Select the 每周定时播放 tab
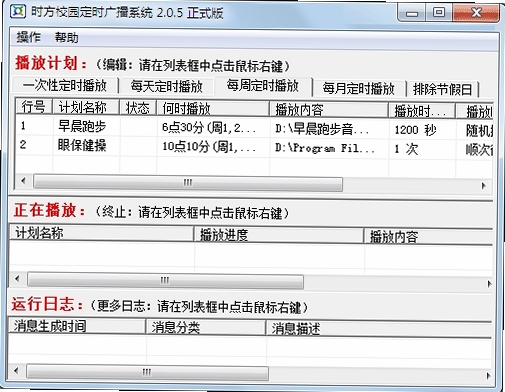Viewport: 505px width, 392px height. pos(263,85)
